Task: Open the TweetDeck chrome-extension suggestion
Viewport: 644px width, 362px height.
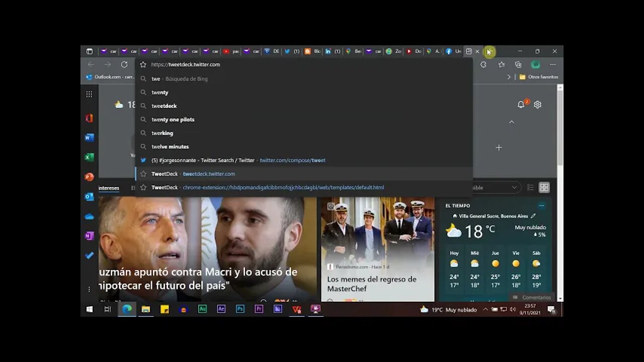Action: 304,188
